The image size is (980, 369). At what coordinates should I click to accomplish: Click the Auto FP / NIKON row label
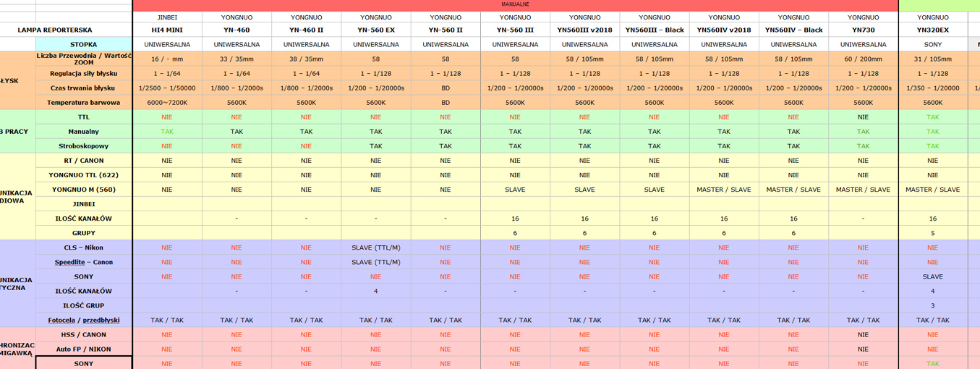pos(84,349)
